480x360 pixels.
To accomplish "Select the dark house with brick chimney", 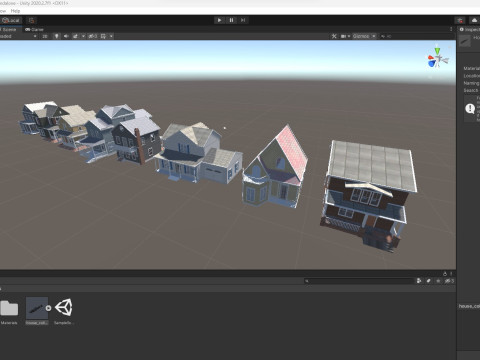I will (136, 142).
